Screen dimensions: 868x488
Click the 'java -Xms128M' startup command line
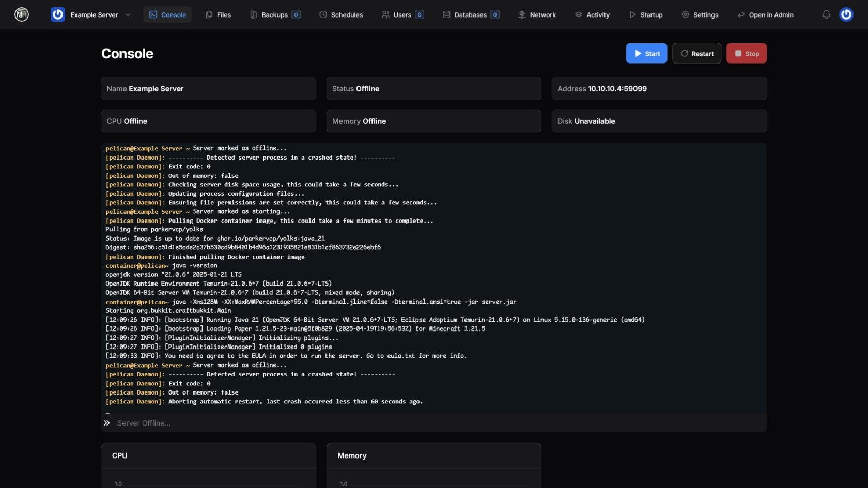coord(311,302)
